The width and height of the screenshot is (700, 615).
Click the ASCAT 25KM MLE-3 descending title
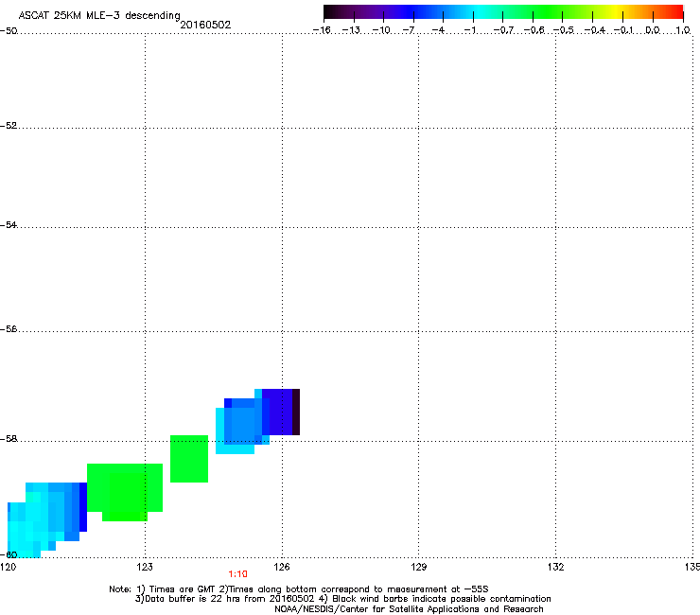99,16
